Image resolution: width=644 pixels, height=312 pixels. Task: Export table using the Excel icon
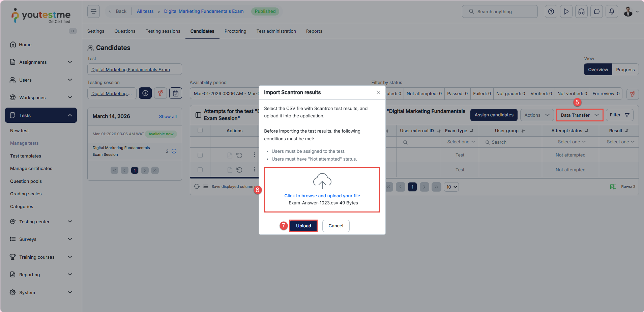pos(613,187)
